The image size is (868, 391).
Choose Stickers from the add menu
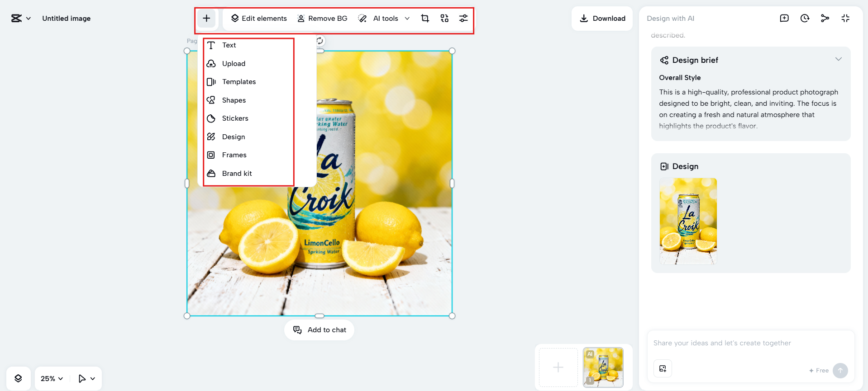(235, 118)
